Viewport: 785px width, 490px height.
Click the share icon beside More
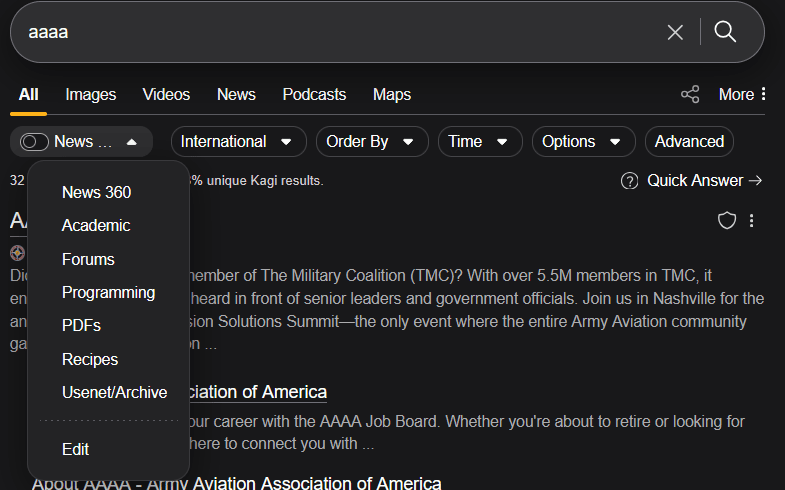tap(690, 94)
